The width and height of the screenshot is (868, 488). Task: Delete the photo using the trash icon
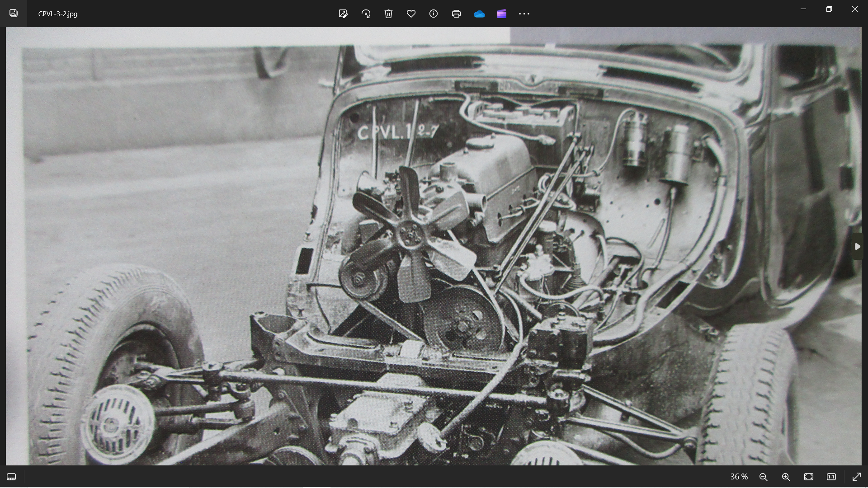(388, 14)
